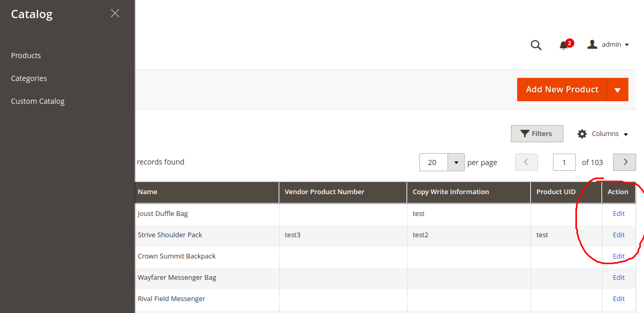Edit the Strive Shoulder Pack product

[619, 235]
